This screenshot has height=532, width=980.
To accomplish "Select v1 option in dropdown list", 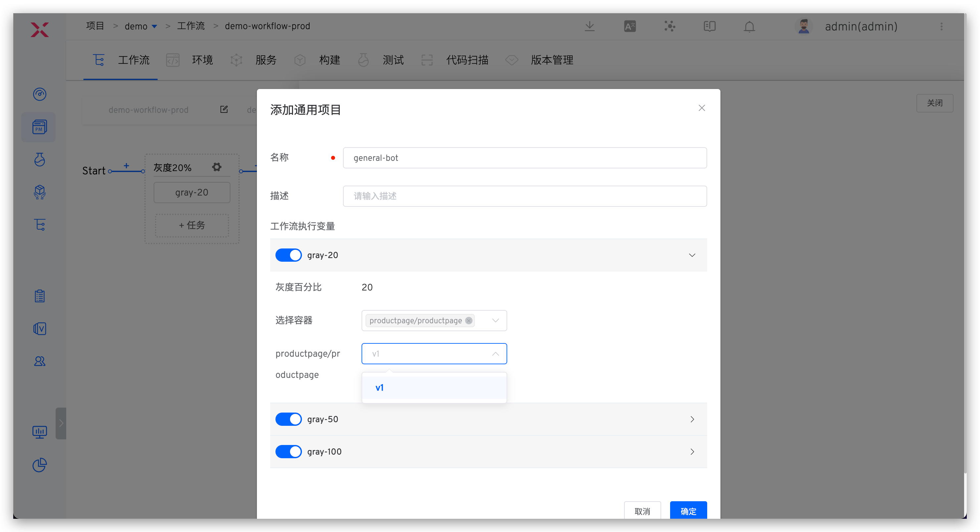I will pos(434,387).
